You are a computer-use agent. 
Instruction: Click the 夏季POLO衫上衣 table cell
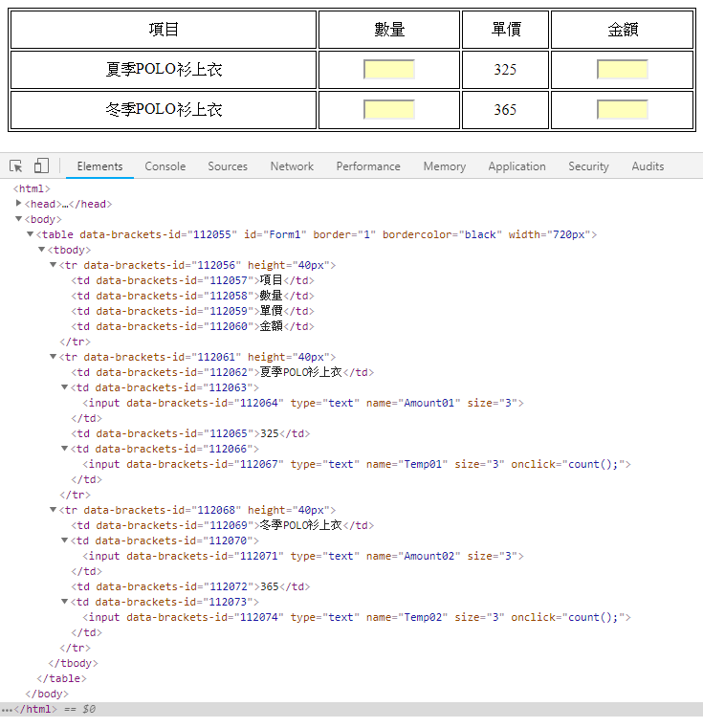point(164,70)
